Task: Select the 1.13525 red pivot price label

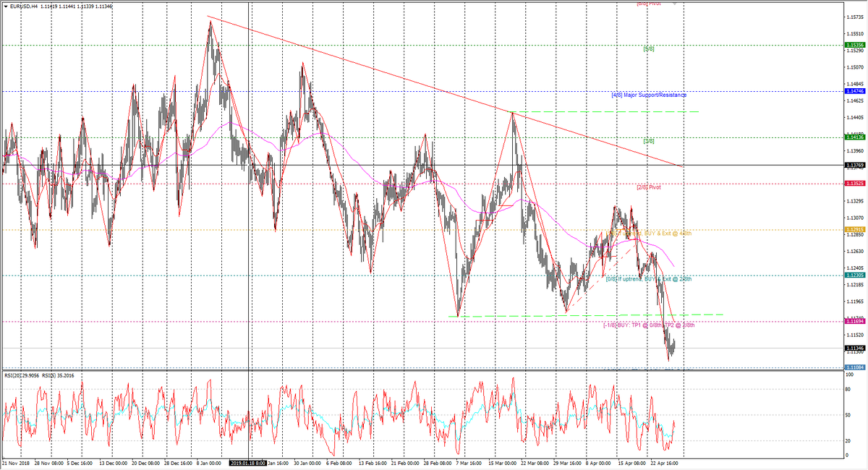Action: pyautogui.click(x=854, y=184)
